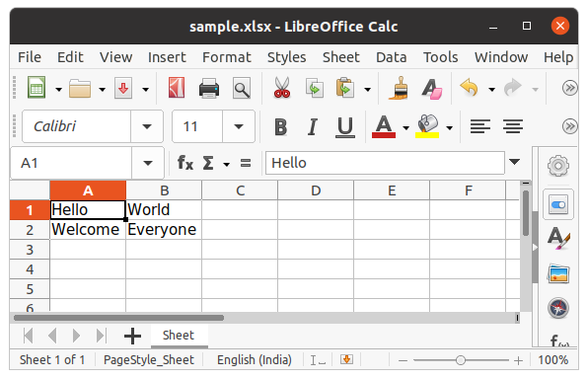
Task: Select column header C
Action: [x=240, y=190]
